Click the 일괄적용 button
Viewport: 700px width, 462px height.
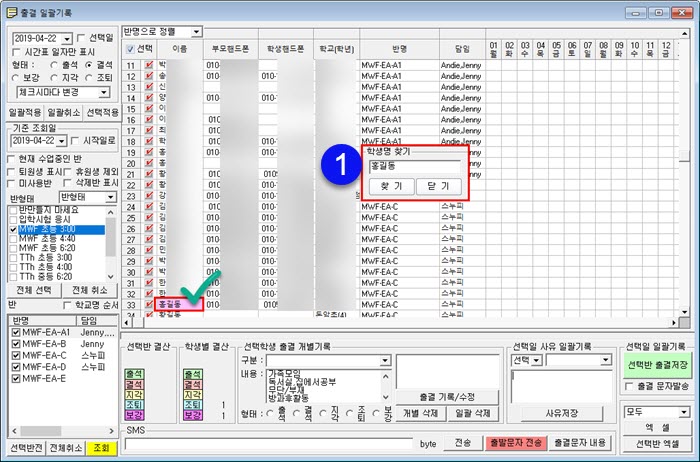(25, 112)
